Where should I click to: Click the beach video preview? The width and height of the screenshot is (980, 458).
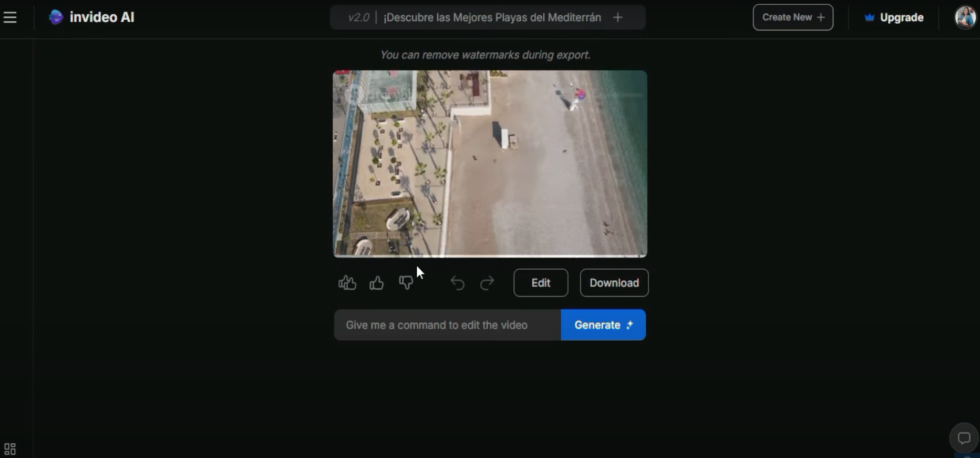pyautogui.click(x=490, y=163)
